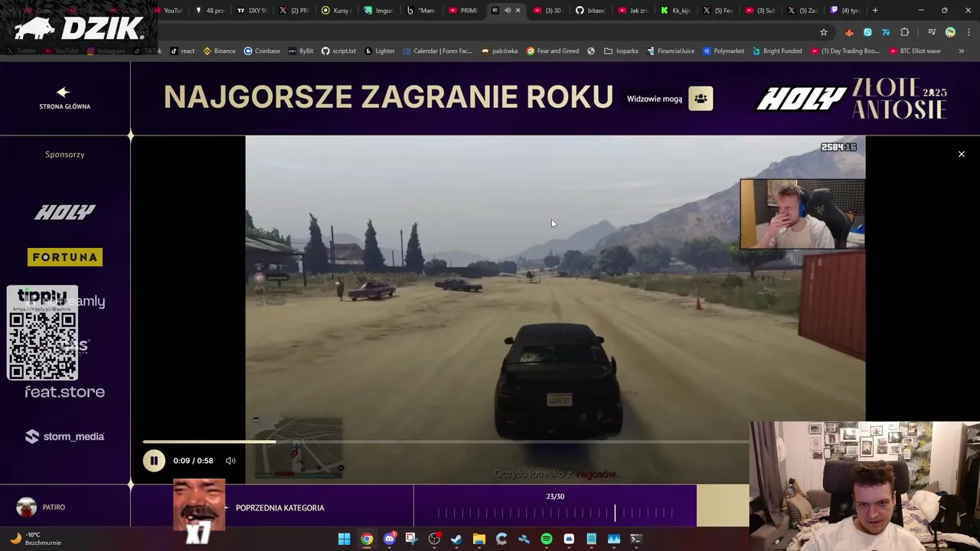This screenshot has width=980, height=551.
Task: Switch to the DXY tab
Action: [x=252, y=11]
